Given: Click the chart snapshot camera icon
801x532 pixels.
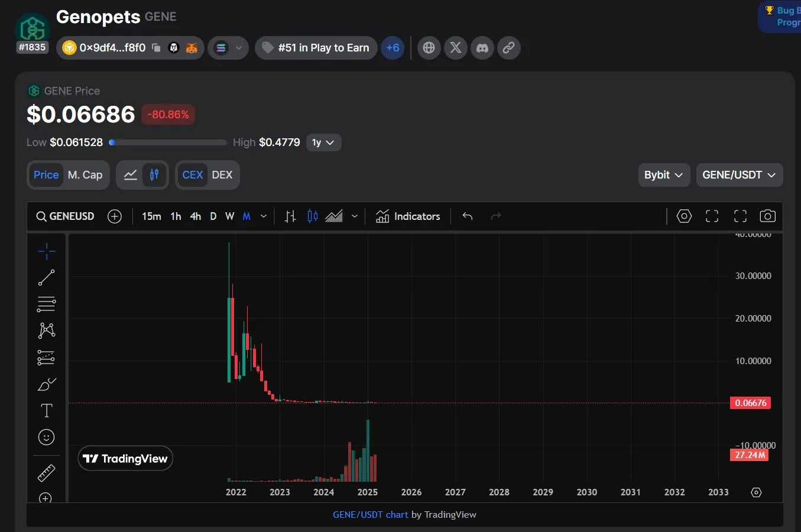Looking at the screenshot, I should click(767, 216).
